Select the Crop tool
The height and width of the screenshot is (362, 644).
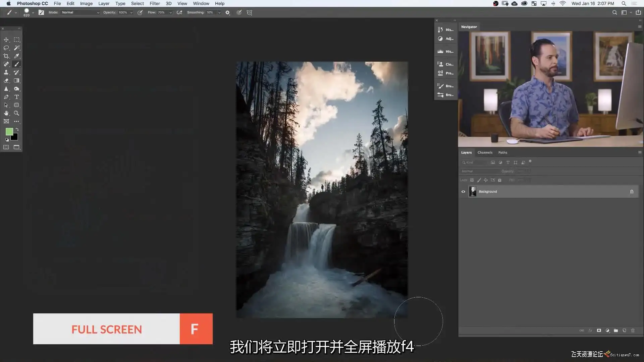click(x=6, y=56)
